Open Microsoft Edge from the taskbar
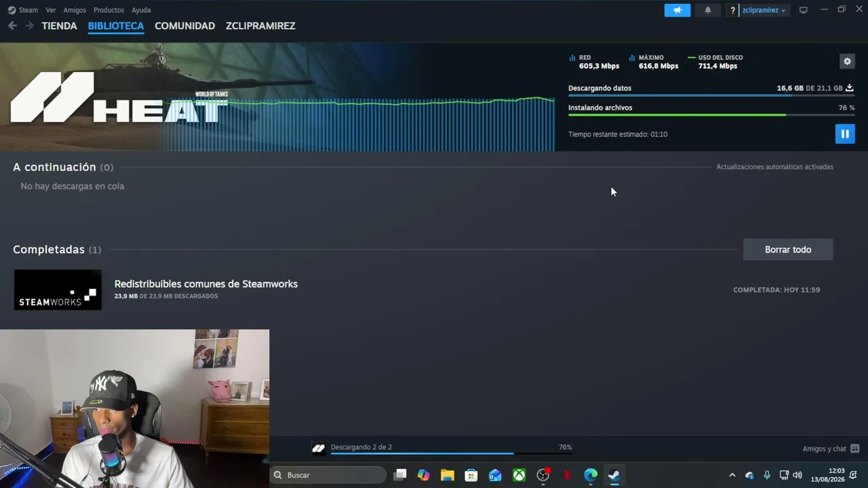This screenshot has width=868, height=488. tap(591, 475)
